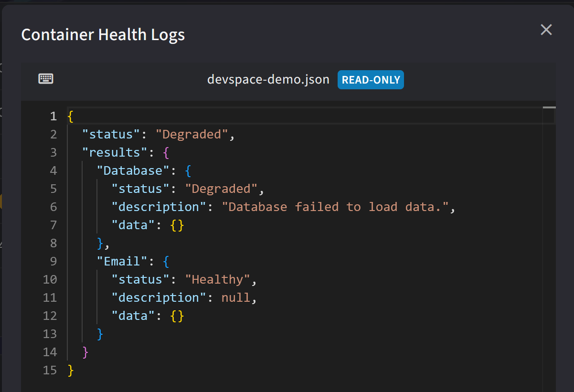Screen dimensions: 574x392
Task: Click line number 3 beside "results"
Action: point(53,152)
